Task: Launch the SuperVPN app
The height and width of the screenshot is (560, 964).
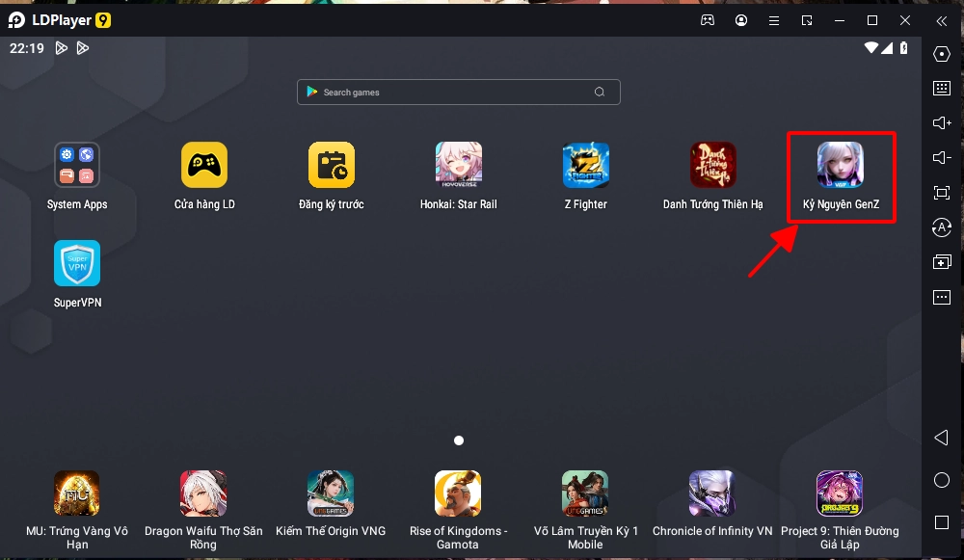Action: (x=77, y=263)
